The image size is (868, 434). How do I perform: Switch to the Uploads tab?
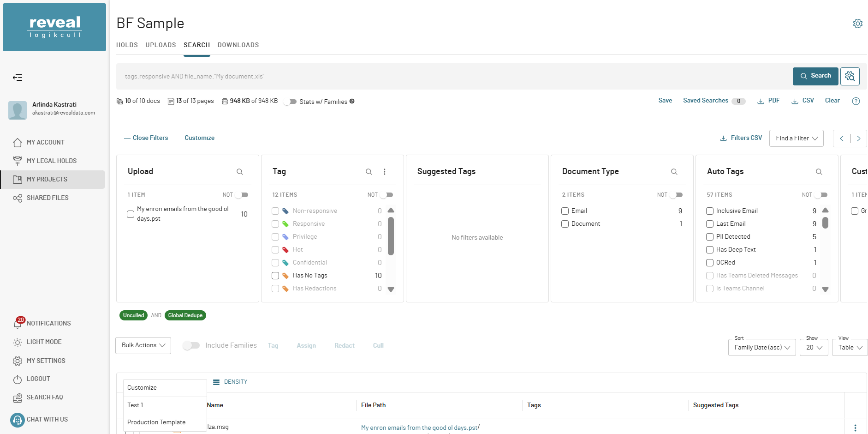click(161, 45)
